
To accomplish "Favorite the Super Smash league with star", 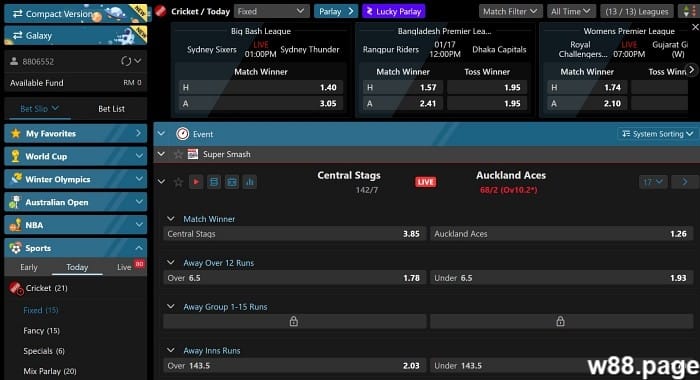I will [x=178, y=155].
